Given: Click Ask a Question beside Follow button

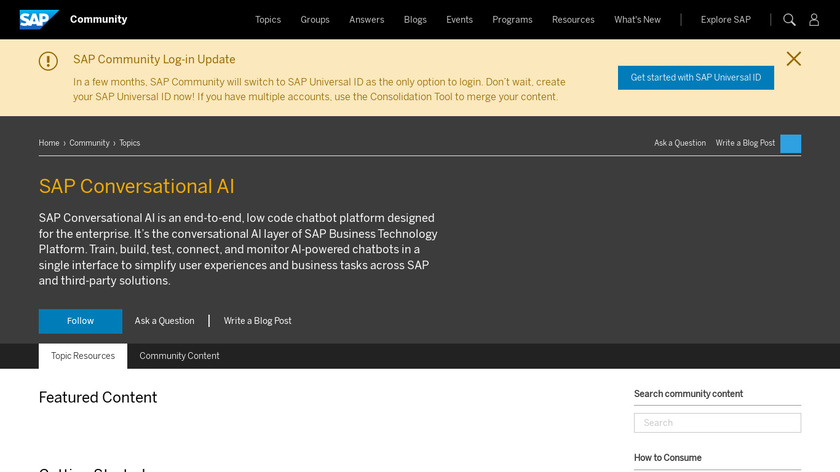Looking at the screenshot, I should [x=164, y=321].
